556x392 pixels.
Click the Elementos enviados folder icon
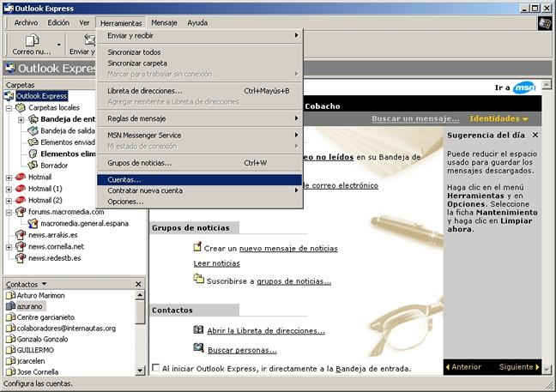point(33,142)
